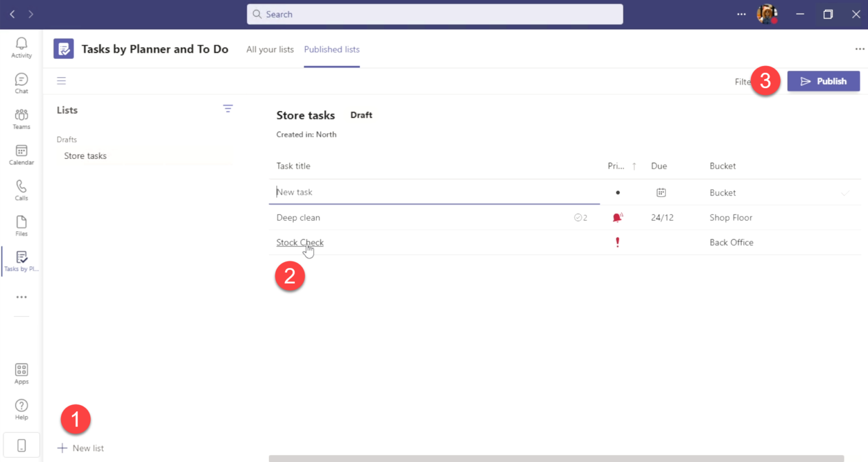Open the Calendar from the sidebar
The height and width of the screenshot is (462, 868).
(21, 154)
